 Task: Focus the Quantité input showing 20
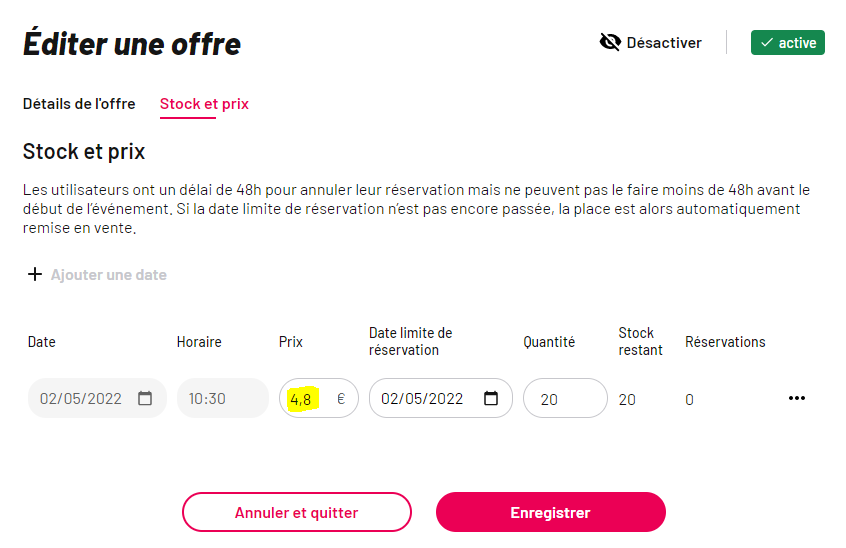[x=565, y=398]
